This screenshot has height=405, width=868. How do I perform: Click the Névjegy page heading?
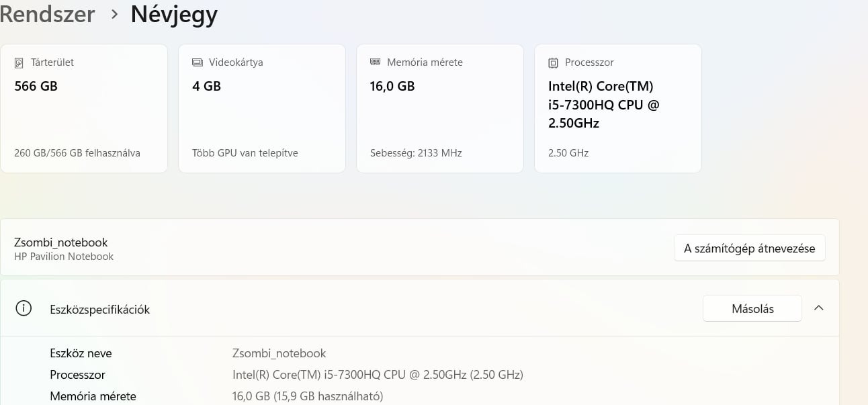click(174, 14)
